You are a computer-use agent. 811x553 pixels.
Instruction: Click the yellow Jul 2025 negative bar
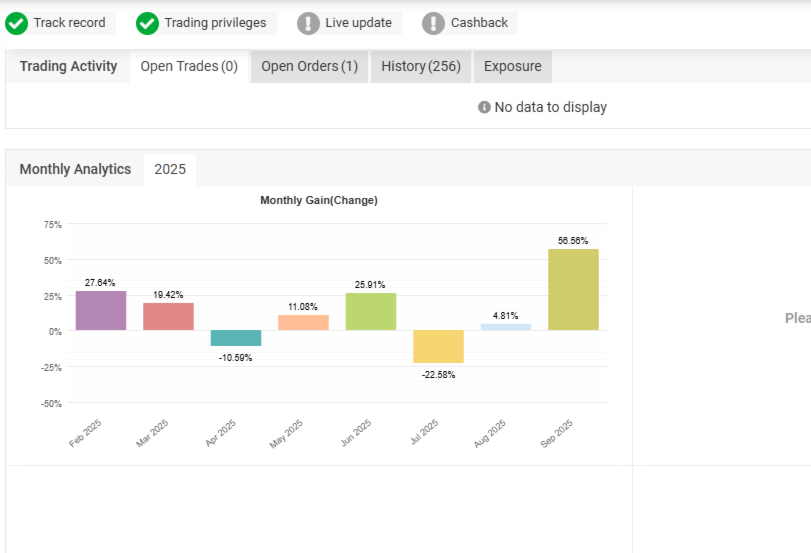pos(438,346)
